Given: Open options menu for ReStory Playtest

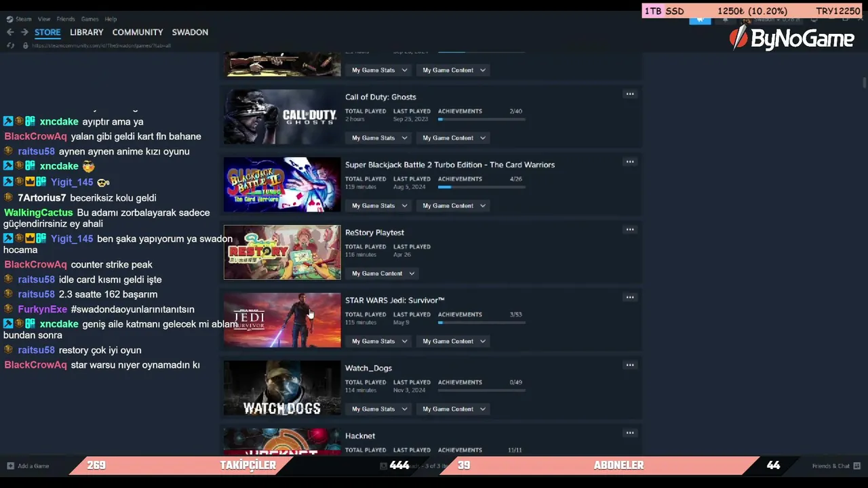Looking at the screenshot, I should coord(630,230).
